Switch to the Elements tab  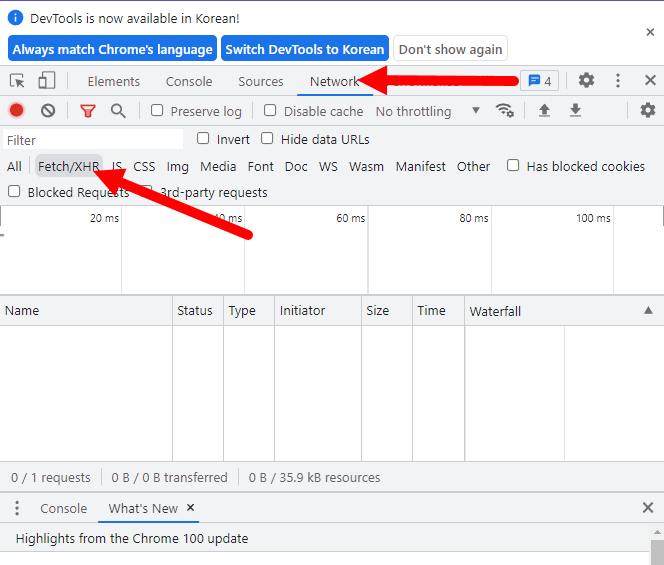pos(113,81)
